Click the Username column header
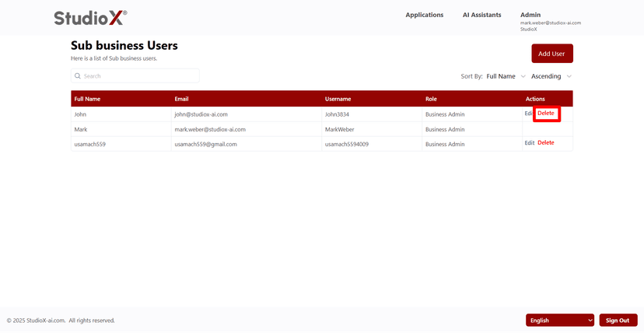Screen dimensions: 644x333 click(338, 99)
